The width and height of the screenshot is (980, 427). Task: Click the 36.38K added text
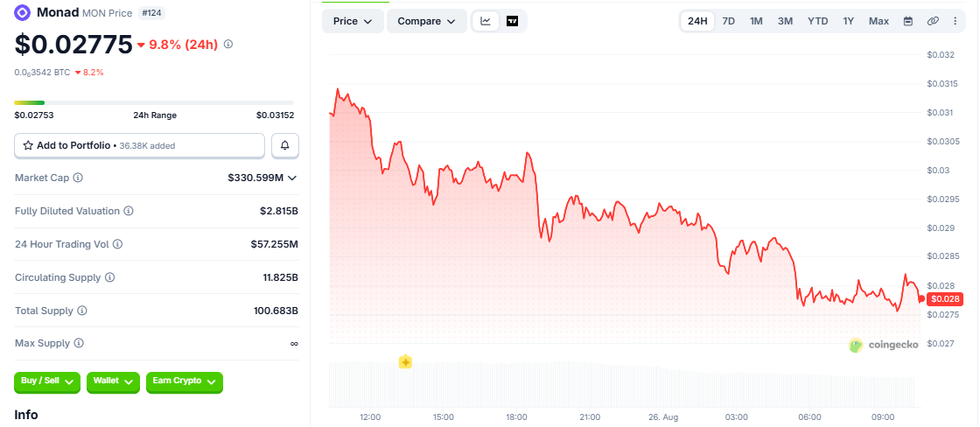pos(147,145)
